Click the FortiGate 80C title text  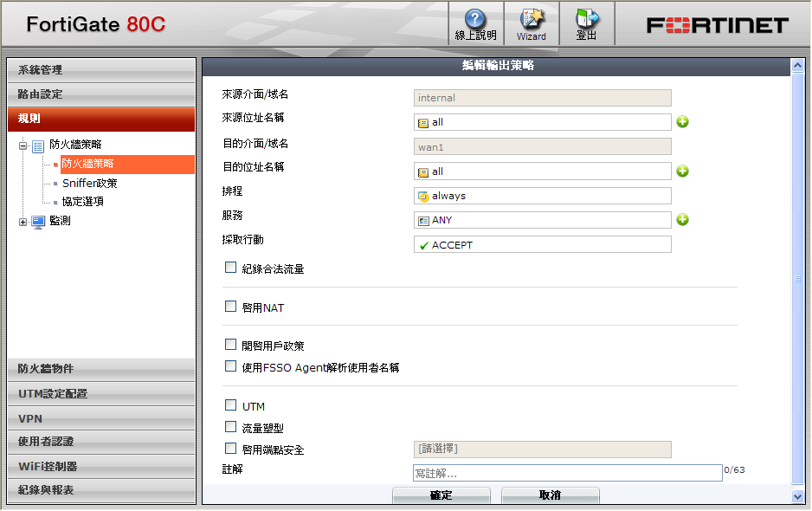point(96,24)
